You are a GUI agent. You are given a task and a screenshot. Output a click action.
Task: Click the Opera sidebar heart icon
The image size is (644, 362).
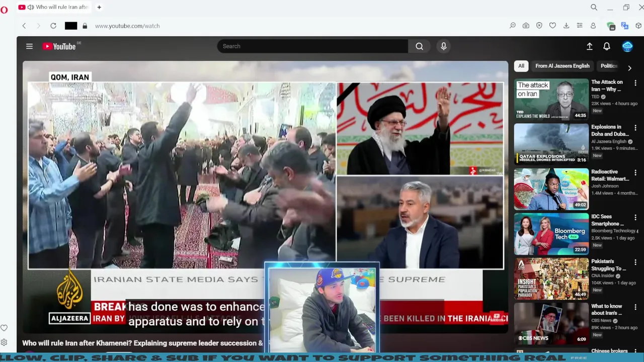pyautogui.click(x=4, y=328)
